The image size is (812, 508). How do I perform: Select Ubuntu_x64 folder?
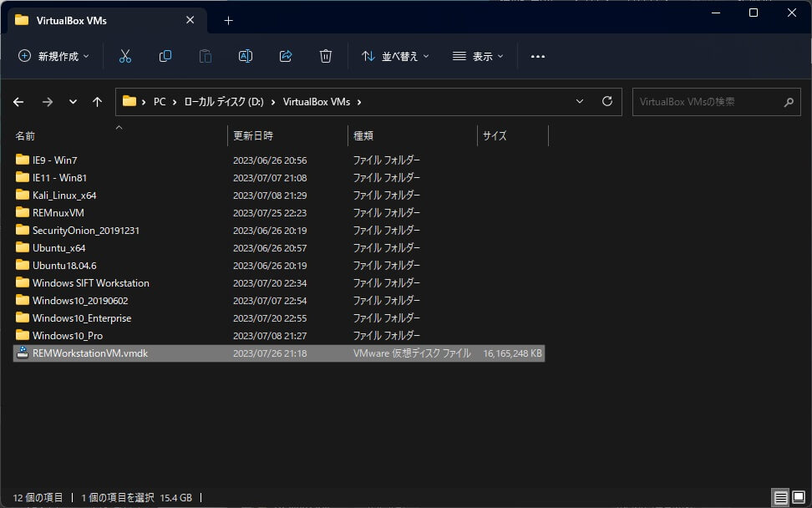coord(59,248)
